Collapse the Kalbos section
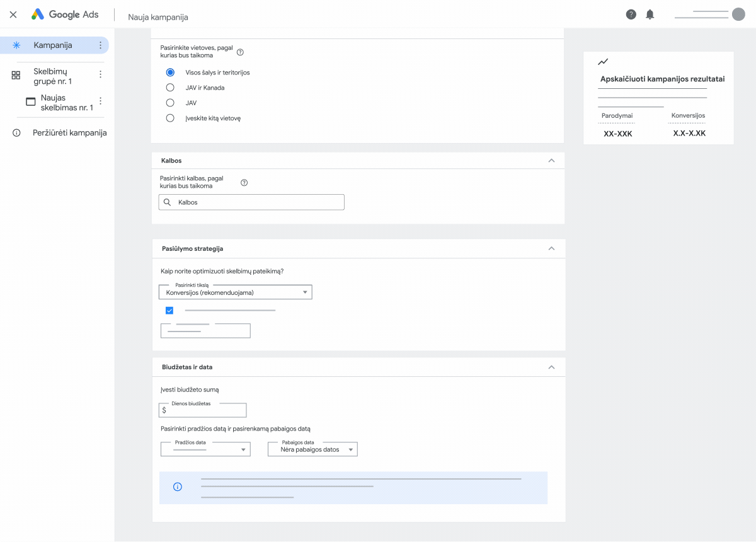This screenshot has width=756, height=542. click(551, 161)
